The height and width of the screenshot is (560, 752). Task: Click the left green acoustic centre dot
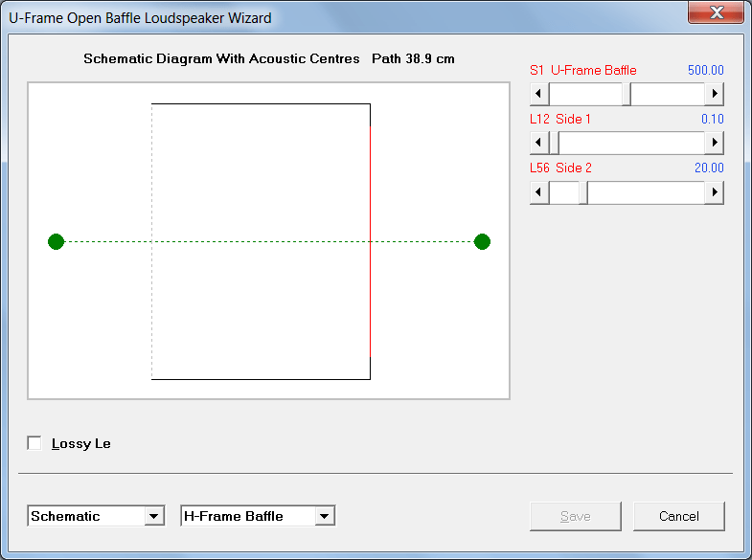[x=57, y=241]
